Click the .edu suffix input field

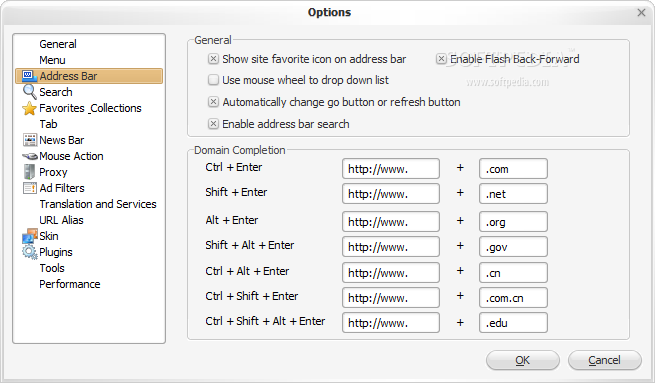[x=513, y=323]
